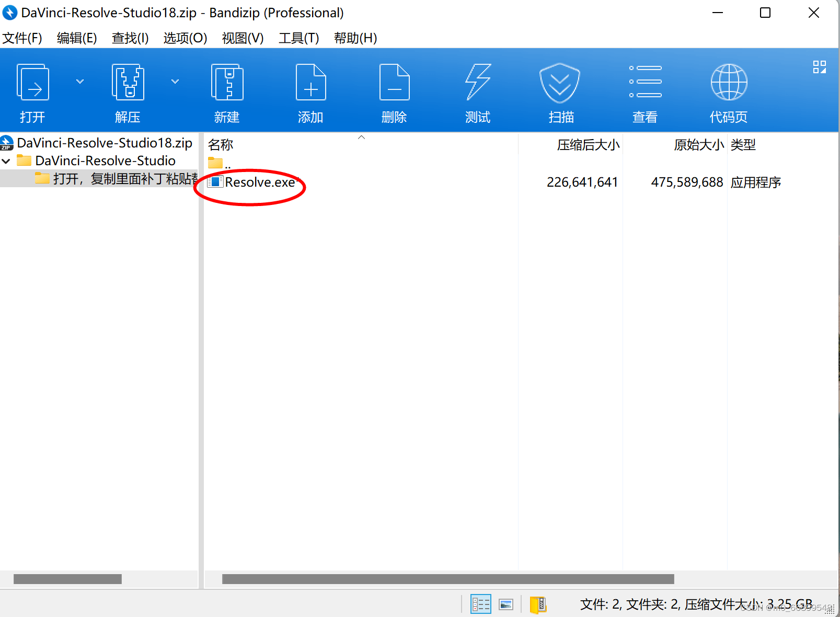Screen dimensions: 840x617
Task: Click the Add (添加) file icon
Action: point(311,83)
